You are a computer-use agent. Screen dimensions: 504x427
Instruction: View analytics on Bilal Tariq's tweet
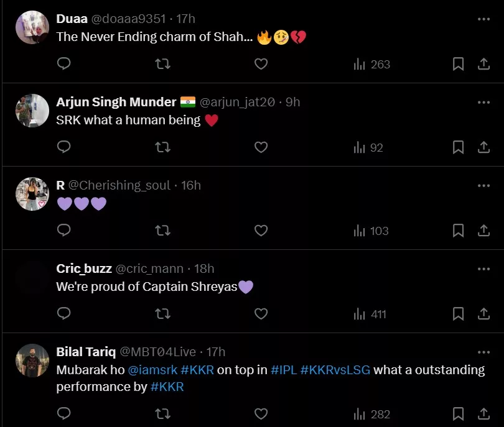coord(372,414)
